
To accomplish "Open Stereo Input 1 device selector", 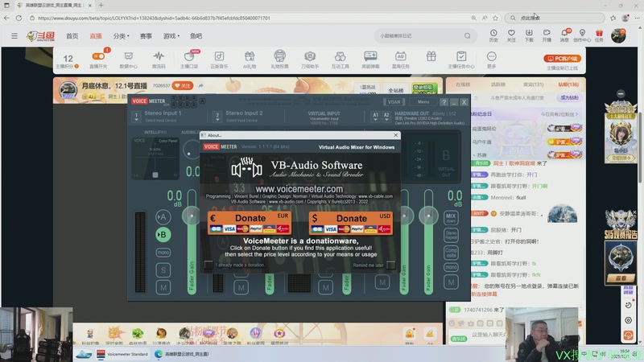I will 136,117.
